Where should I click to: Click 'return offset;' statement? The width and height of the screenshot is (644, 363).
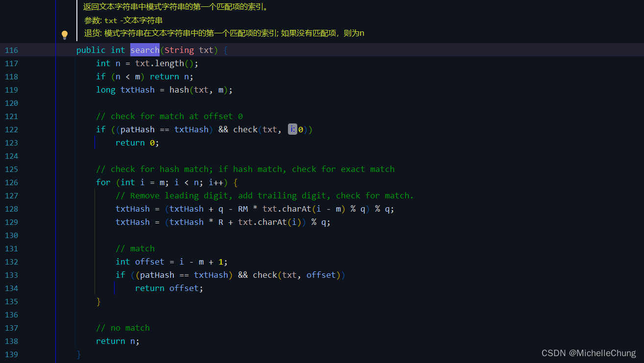tap(169, 288)
